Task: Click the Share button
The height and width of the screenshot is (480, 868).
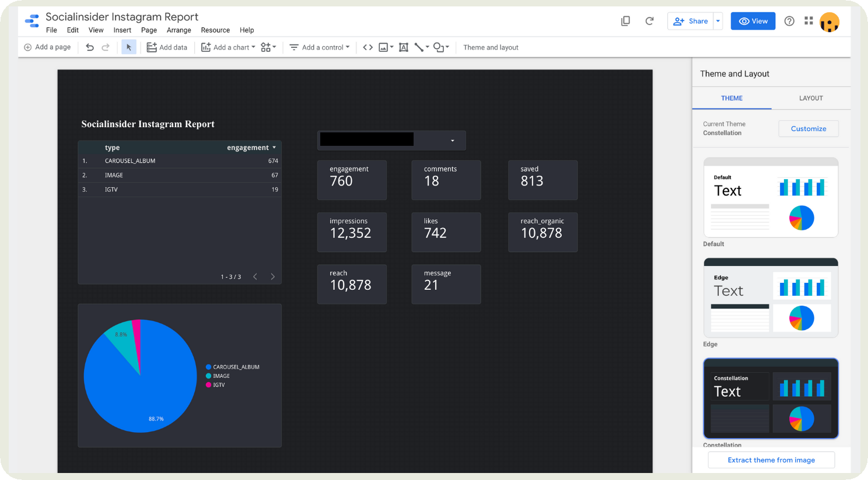Action: coord(691,21)
